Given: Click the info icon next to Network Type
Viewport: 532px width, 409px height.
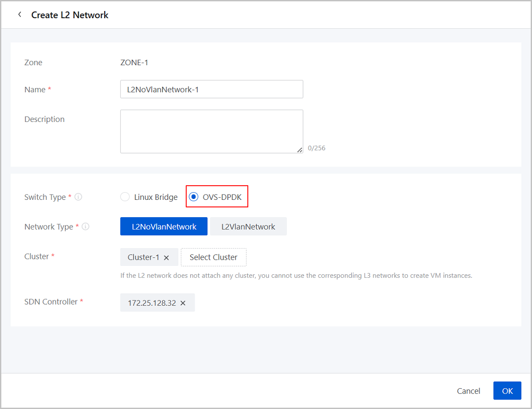Looking at the screenshot, I should point(86,226).
